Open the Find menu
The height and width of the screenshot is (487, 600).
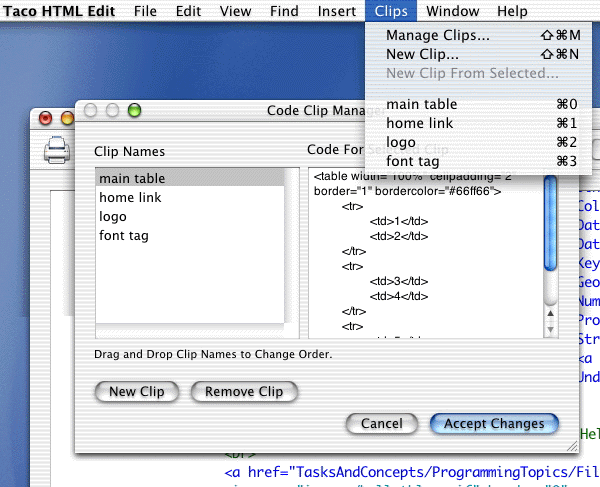[284, 11]
